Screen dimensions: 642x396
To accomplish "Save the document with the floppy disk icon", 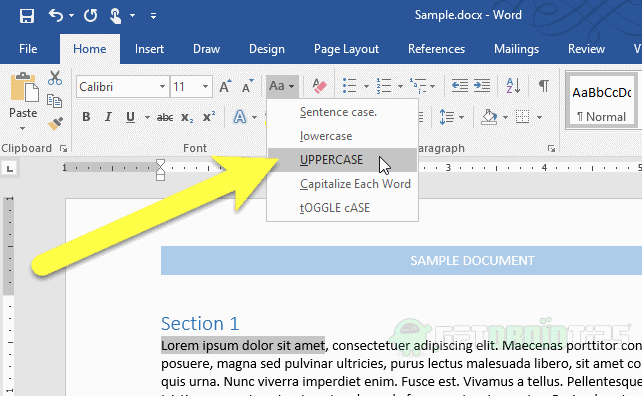I will pos(27,16).
